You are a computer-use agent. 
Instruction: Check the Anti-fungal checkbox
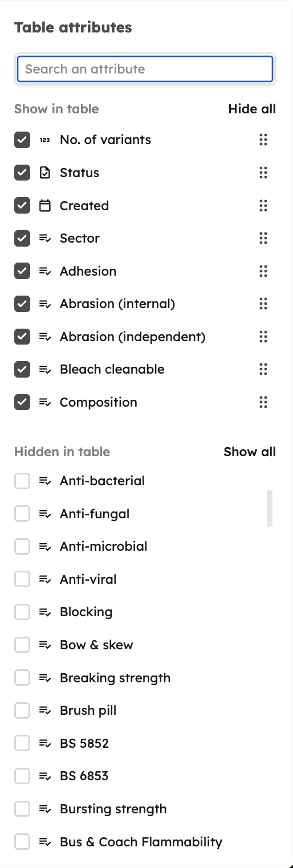click(22, 514)
